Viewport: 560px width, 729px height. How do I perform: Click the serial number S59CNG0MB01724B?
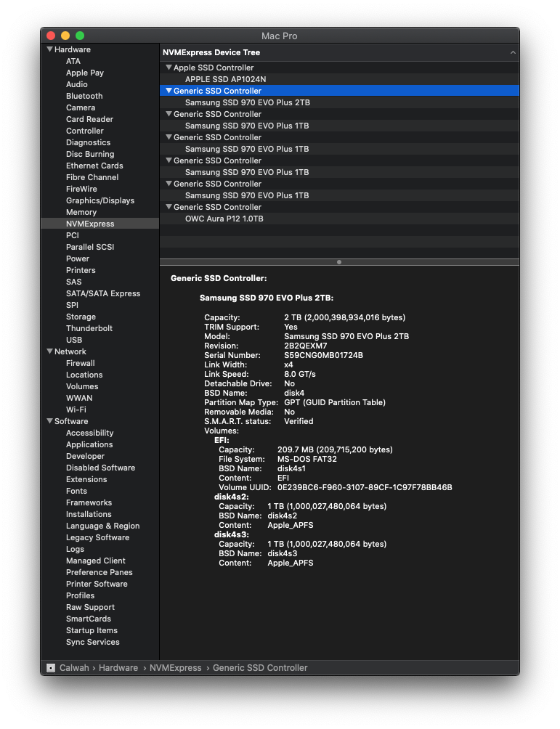324,355
